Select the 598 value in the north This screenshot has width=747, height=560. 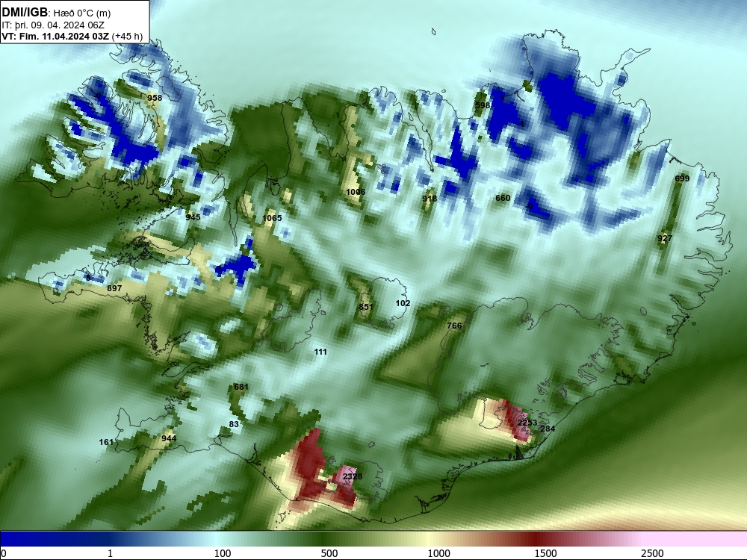tap(483, 105)
